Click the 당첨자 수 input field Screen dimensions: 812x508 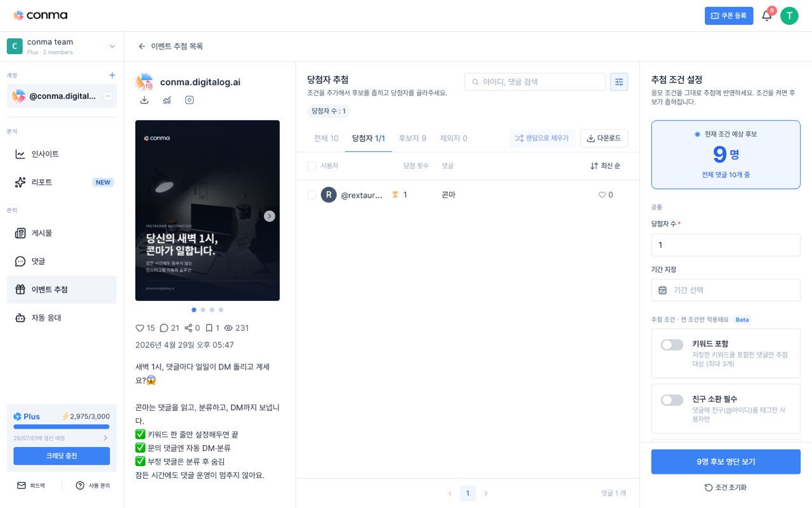726,245
